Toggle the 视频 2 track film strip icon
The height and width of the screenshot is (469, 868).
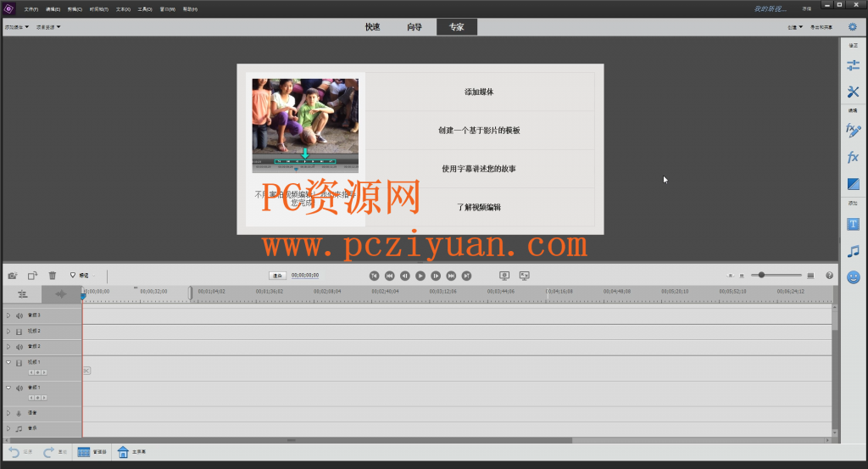19,331
